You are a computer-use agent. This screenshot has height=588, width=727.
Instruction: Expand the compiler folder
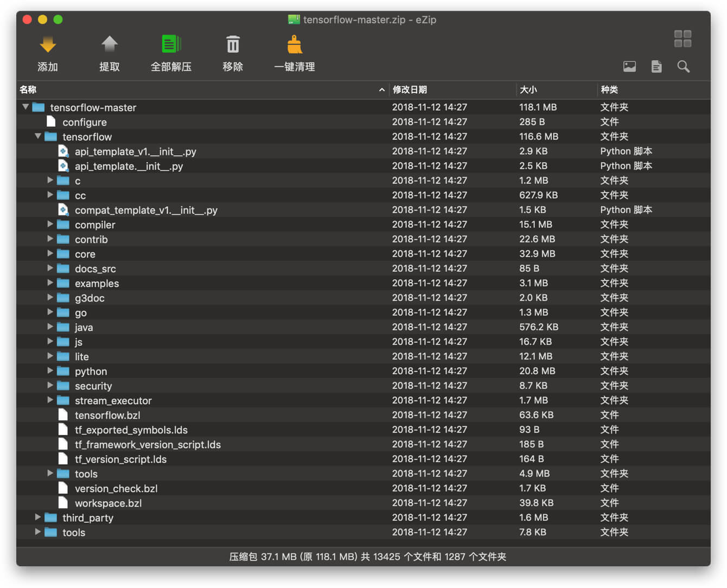click(50, 224)
